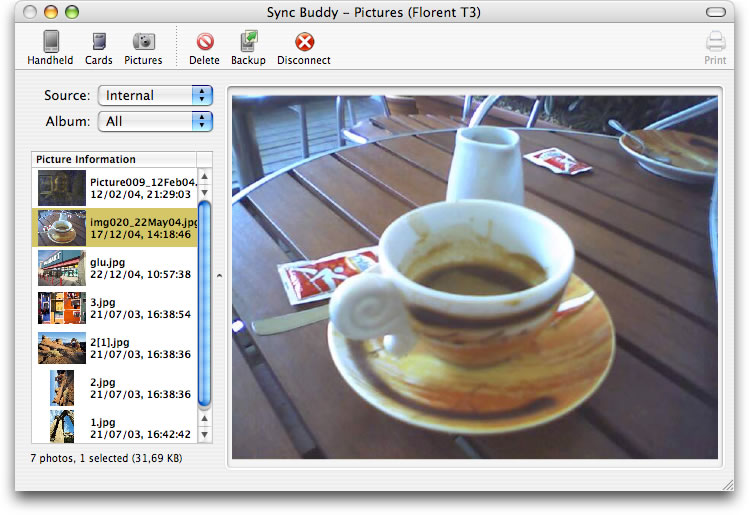Disconnect the handheld device

(x=303, y=47)
